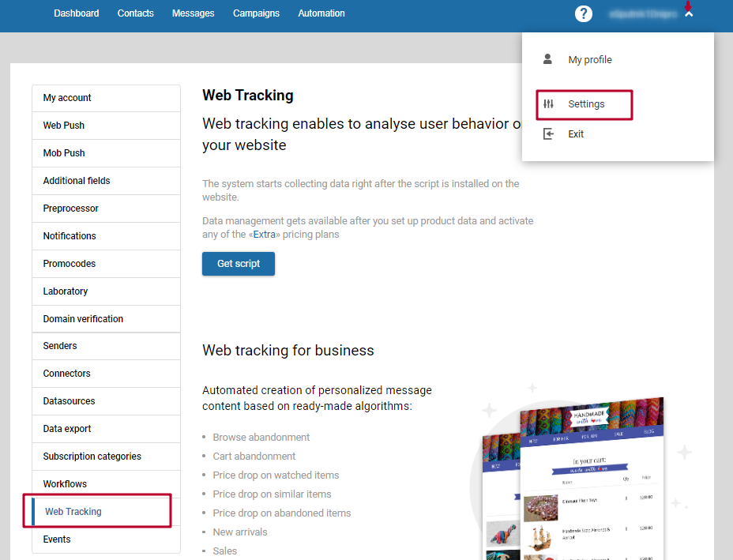
Task: Switch to Messages in top navigation
Action: (193, 13)
